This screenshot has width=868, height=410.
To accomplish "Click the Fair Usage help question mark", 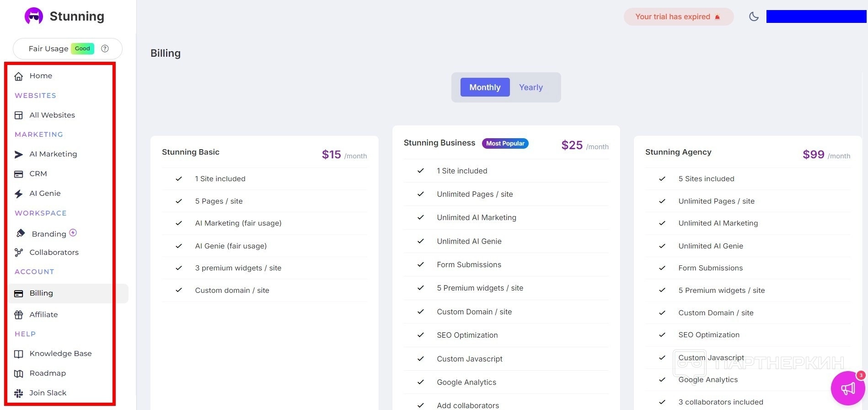I will tap(105, 49).
